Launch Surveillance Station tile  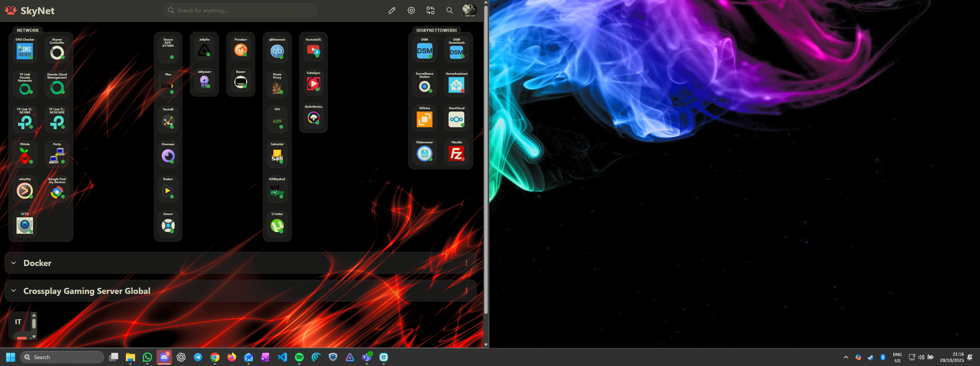pyautogui.click(x=424, y=84)
